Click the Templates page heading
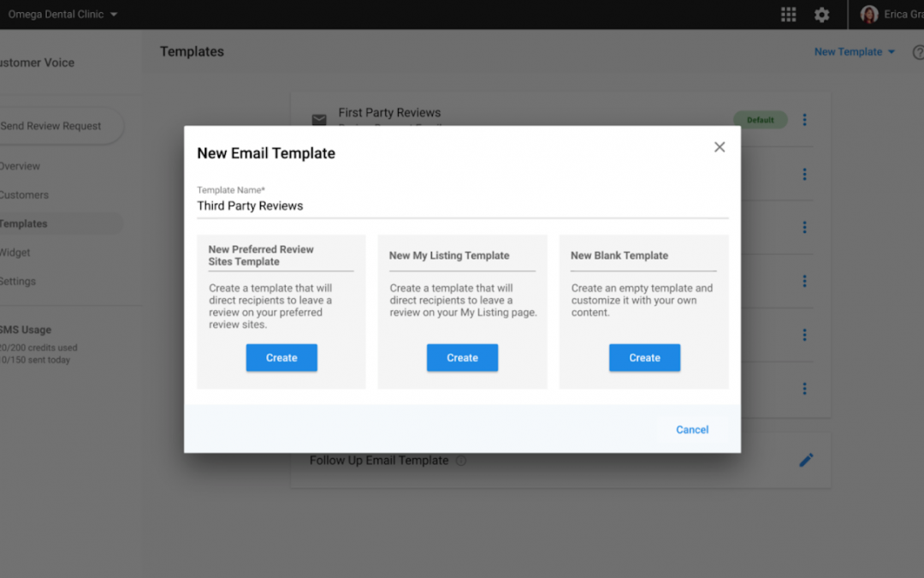 [192, 51]
